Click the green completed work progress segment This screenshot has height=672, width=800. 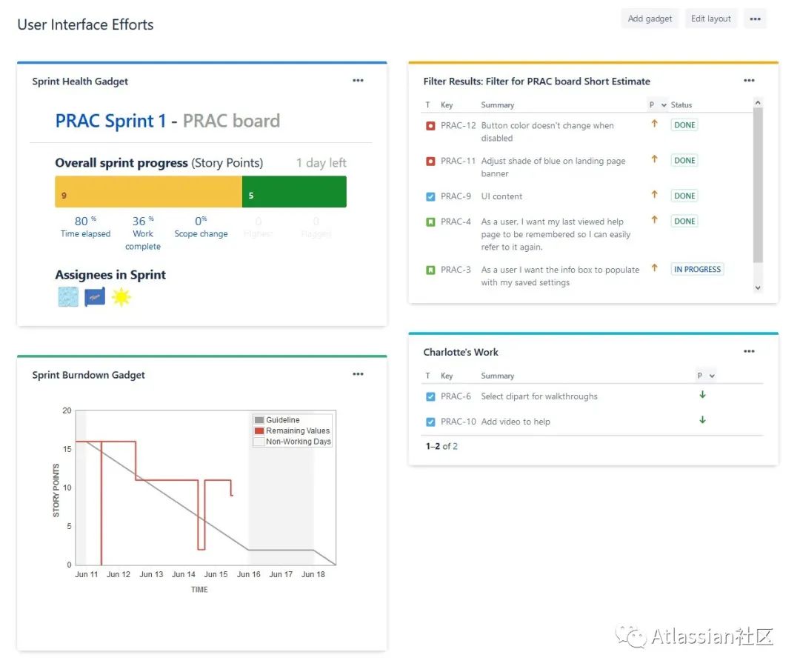click(x=294, y=192)
